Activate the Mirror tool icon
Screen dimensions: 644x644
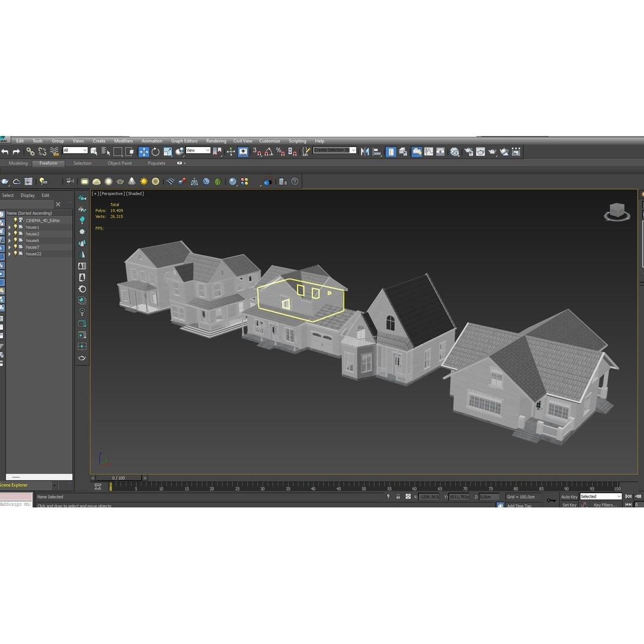coord(366,151)
